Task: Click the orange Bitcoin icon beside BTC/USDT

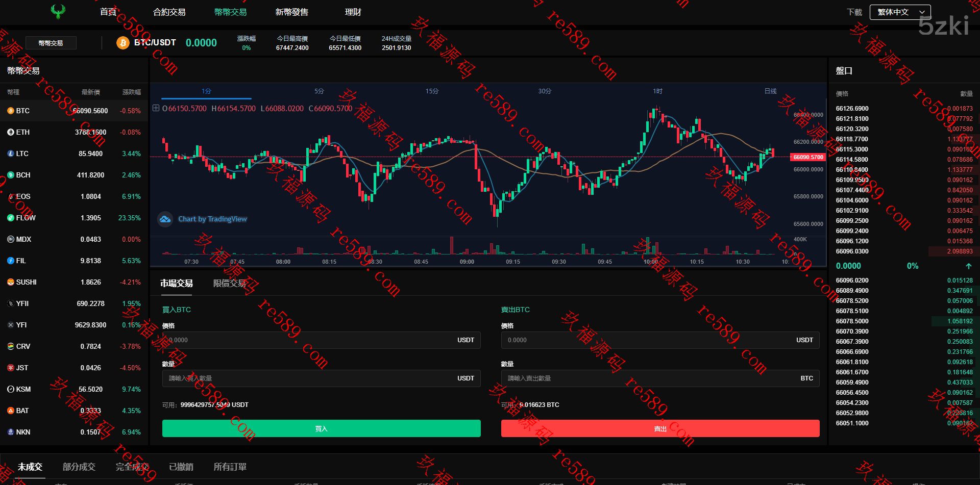Action: (x=122, y=43)
